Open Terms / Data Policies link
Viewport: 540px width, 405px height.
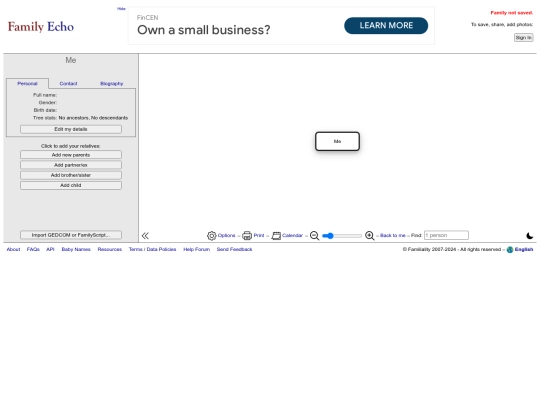[152, 249]
